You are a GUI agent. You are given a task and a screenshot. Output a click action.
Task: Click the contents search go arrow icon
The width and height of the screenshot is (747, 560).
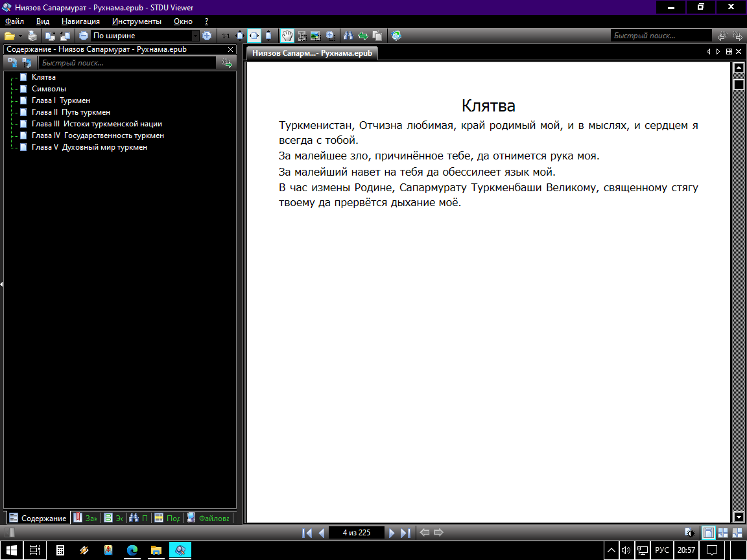(227, 63)
